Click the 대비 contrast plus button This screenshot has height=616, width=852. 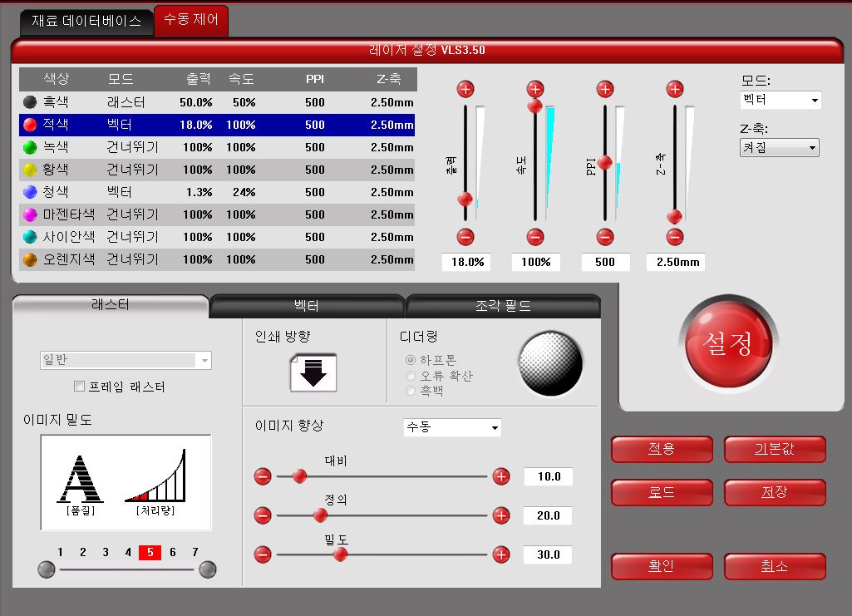501,476
